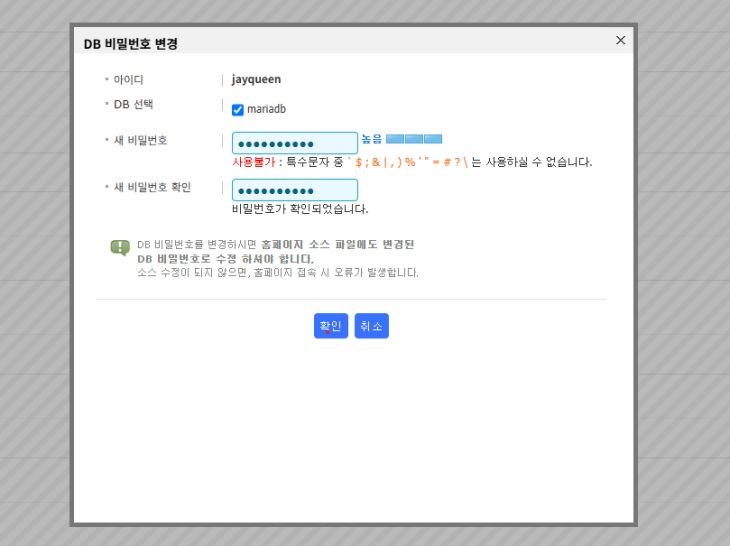Focus the 새 비밀번호 input field
Image resolution: width=730 pixels, height=546 pixels.
294,143
